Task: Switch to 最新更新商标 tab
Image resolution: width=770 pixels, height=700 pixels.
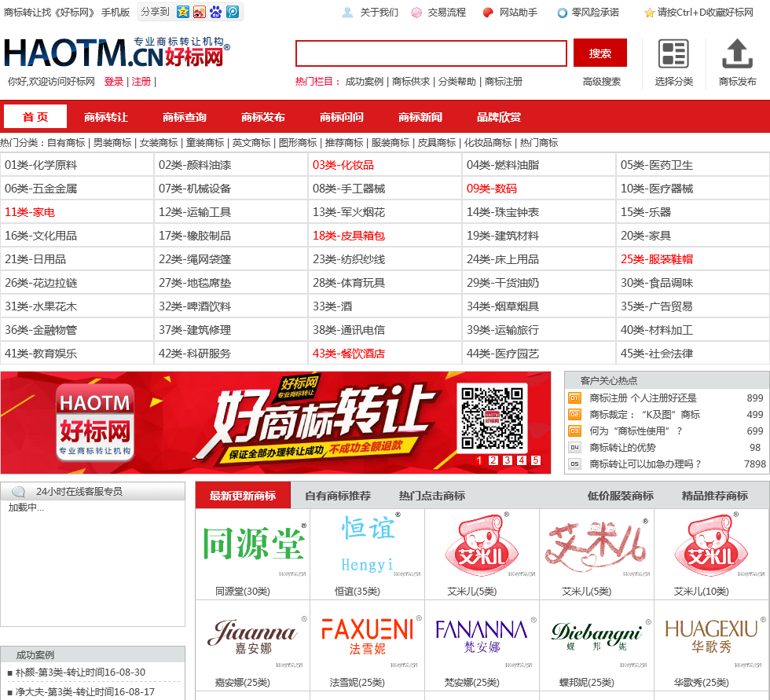Action: tap(243, 495)
